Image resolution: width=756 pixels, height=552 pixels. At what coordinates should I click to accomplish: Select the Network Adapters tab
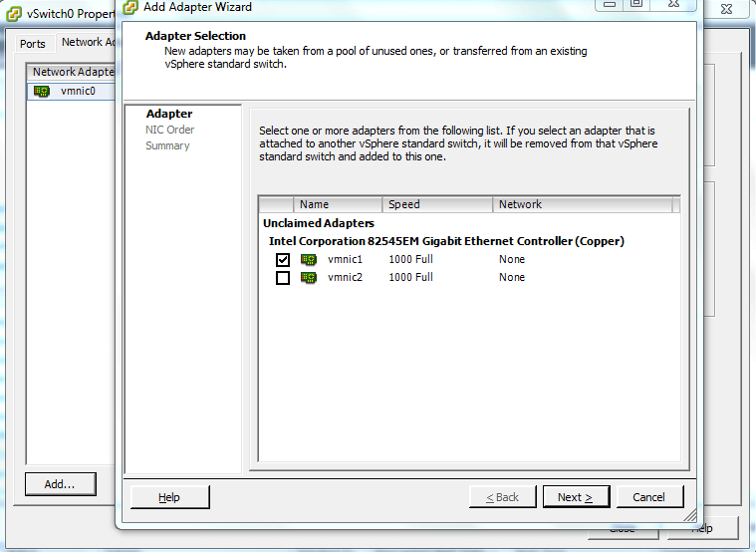(87, 43)
